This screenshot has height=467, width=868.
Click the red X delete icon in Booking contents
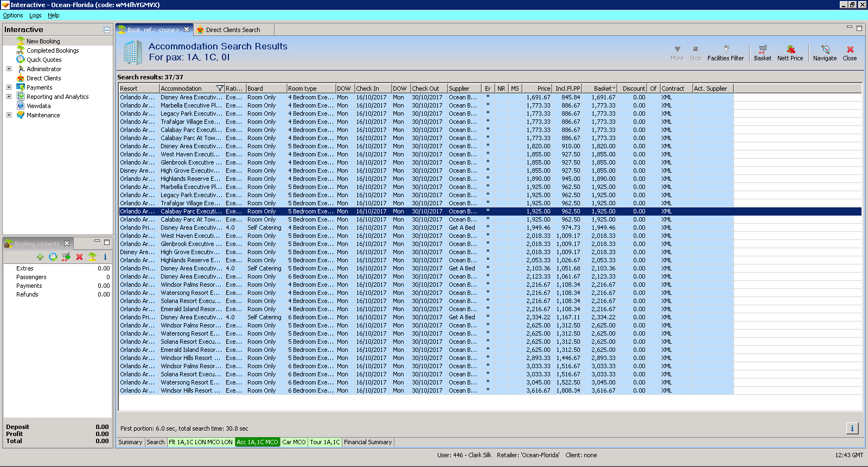79,257
